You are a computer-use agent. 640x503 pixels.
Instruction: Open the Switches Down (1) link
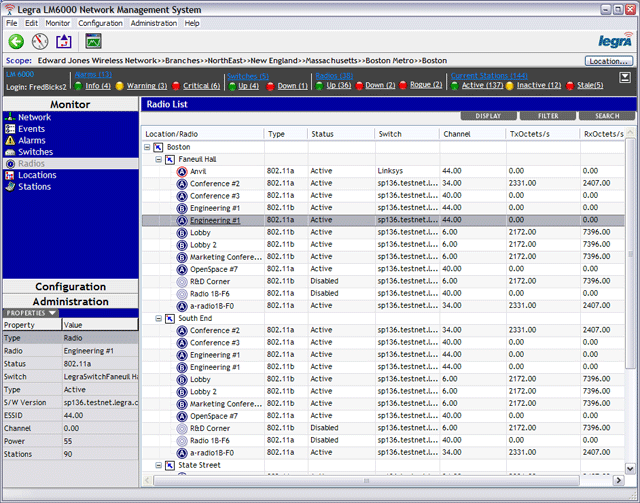click(x=293, y=86)
